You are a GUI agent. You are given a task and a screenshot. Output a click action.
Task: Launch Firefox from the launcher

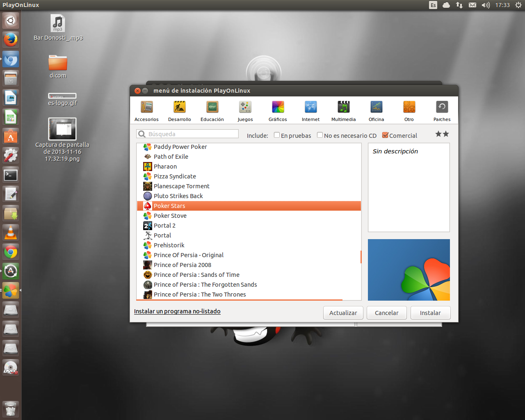point(11,40)
